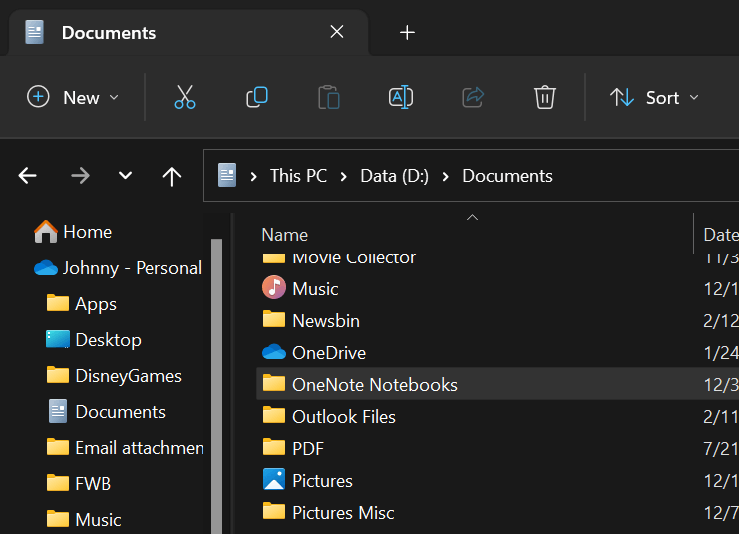739x534 pixels.
Task: Click the Copy icon in toolbar
Action: click(x=257, y=97)
